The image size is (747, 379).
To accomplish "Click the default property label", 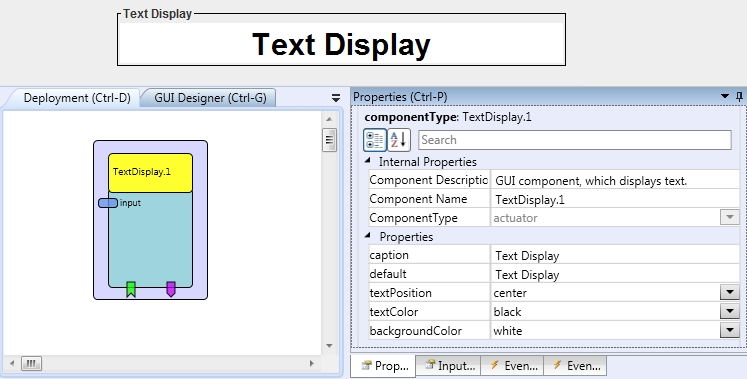I will pos(388,274).
